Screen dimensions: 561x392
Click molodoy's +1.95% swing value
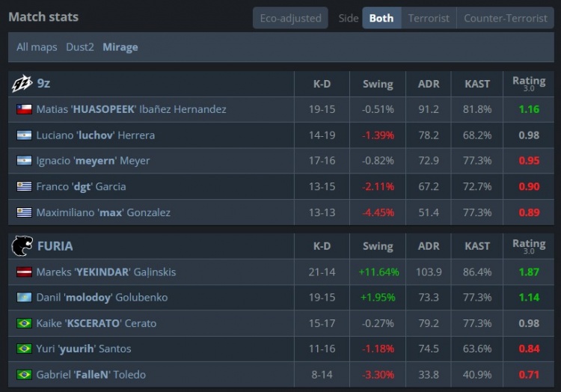point(378,298)
